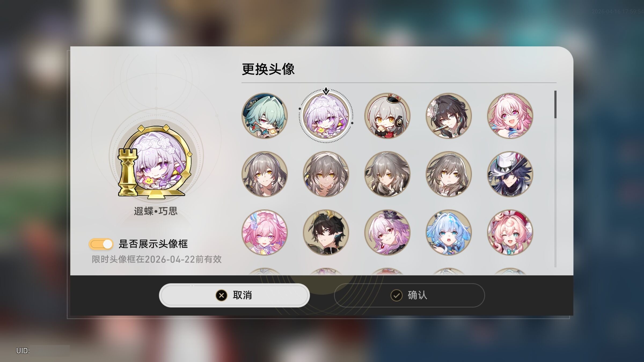Select the pink-haired winking girl with red hat avatar
The width and height of the screenshot is (644, 362).
click(510, 232)
